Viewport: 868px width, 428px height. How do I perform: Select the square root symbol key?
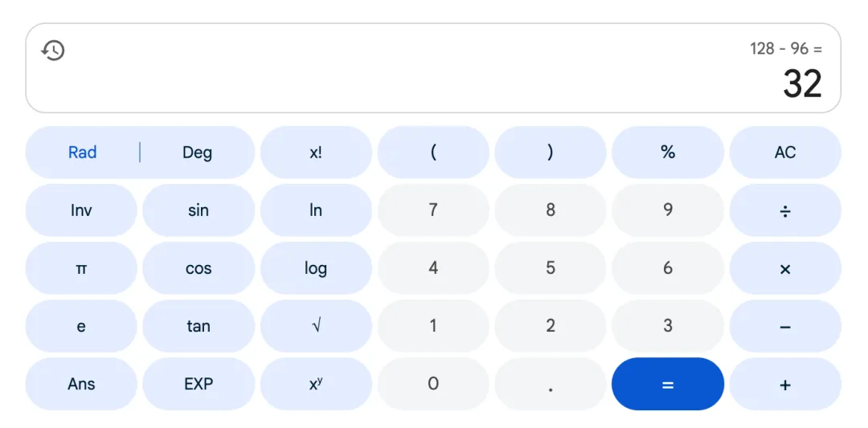click(x=316, y=326)
